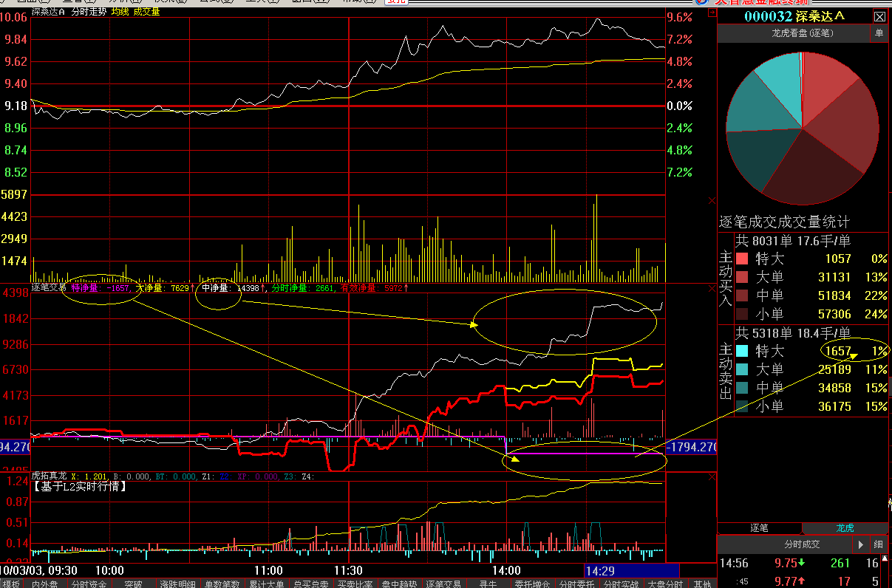Open the 内外盘 bottom indicator tab
This screenshot has height=588, width=892.
45,584
